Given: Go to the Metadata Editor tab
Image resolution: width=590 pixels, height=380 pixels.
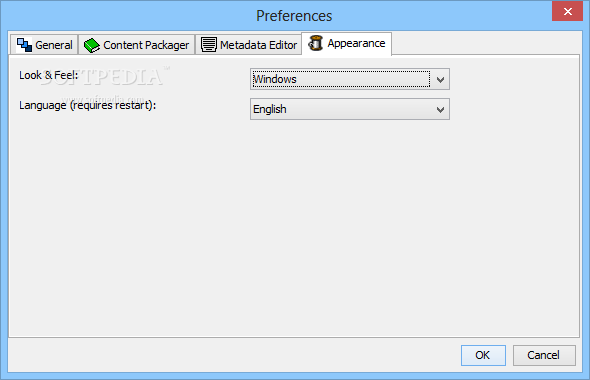Looking at the screenshot, I should point(248,45).
